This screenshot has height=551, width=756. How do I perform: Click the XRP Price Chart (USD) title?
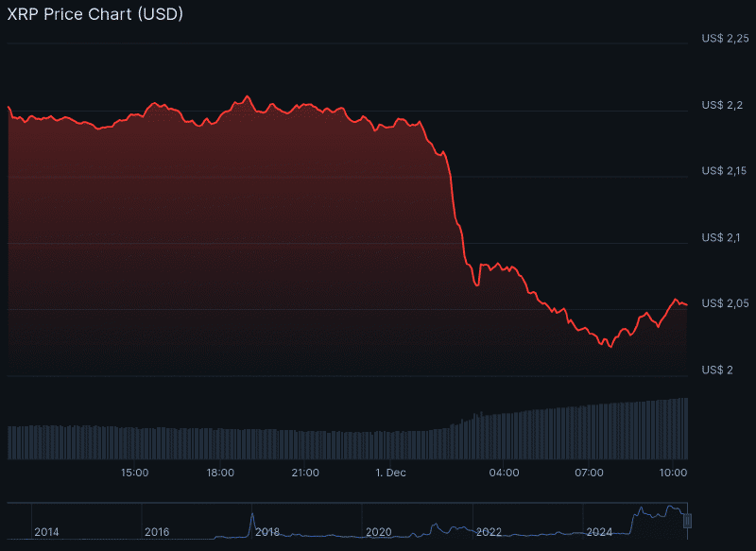click(x=94, y=14)
